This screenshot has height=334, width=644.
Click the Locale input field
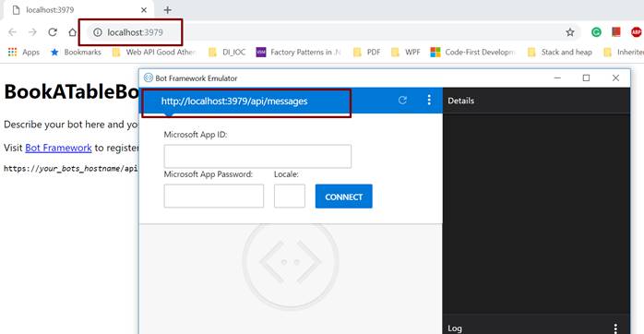290,196
